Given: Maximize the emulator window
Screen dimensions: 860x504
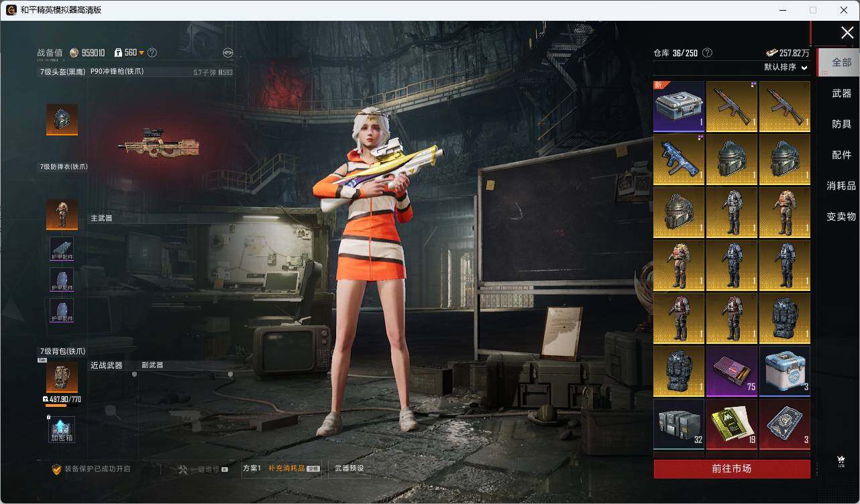Looking at the screenshot, I should tap(813, 10).
